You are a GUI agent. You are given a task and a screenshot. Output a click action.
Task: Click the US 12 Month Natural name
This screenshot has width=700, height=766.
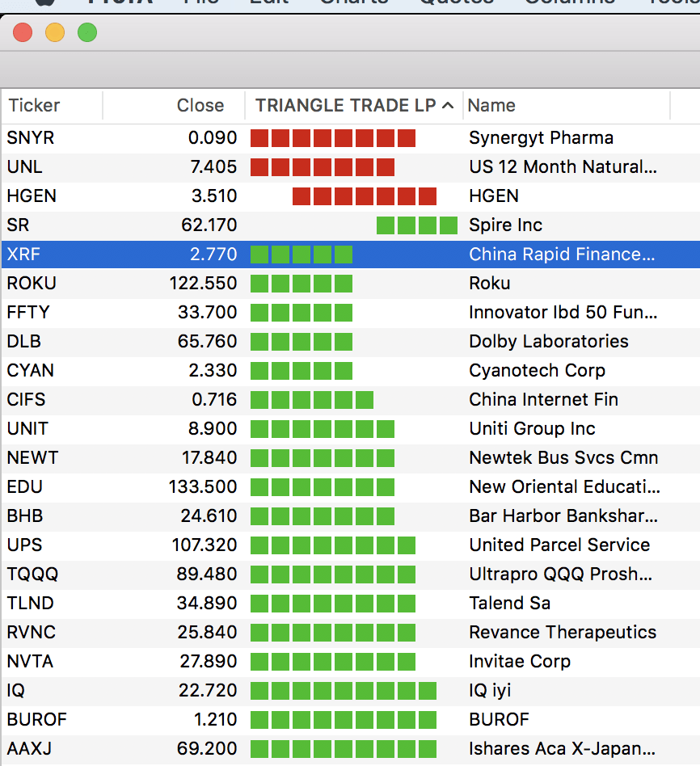click(563, 167)
